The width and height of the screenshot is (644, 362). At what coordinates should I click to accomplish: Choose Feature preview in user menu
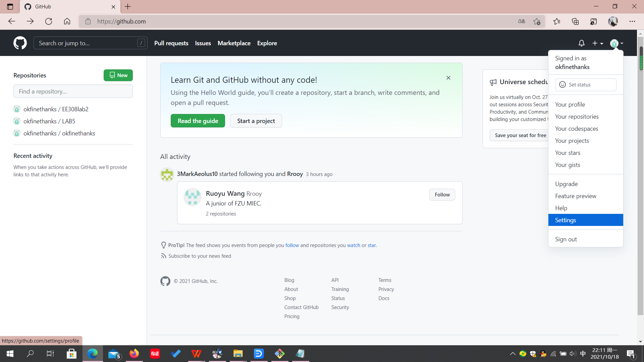(x=586, y=196)
